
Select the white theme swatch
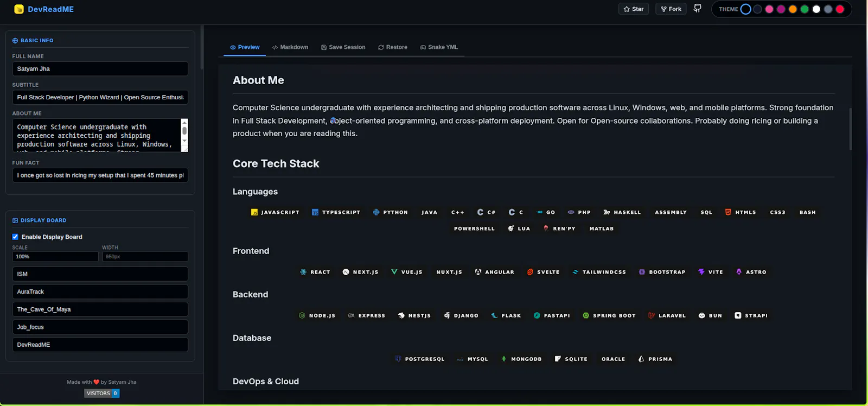(x=816, y=9)
